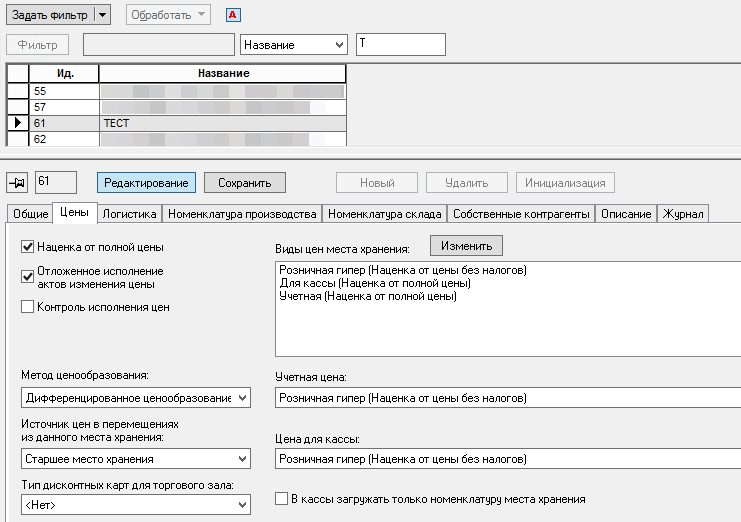Open the 'Задать фильтр' dropdown arrow
This screenshot has height=522, width=741.
(x=103, y=15)
